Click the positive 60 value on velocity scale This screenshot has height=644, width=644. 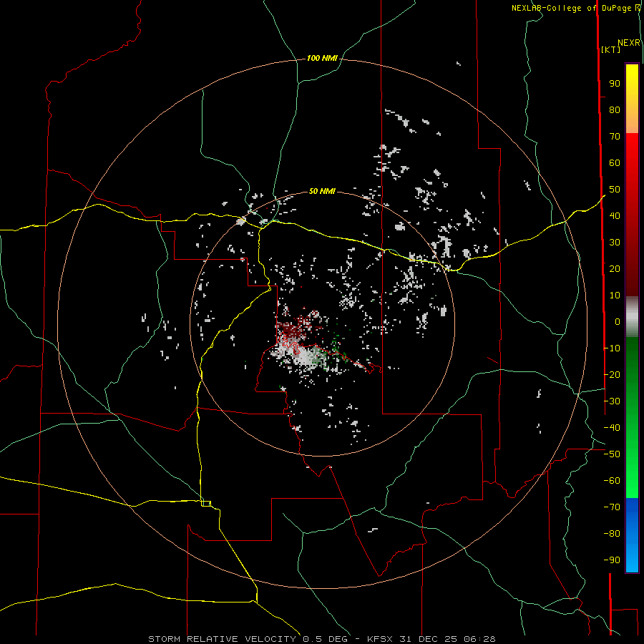[615, 163]
